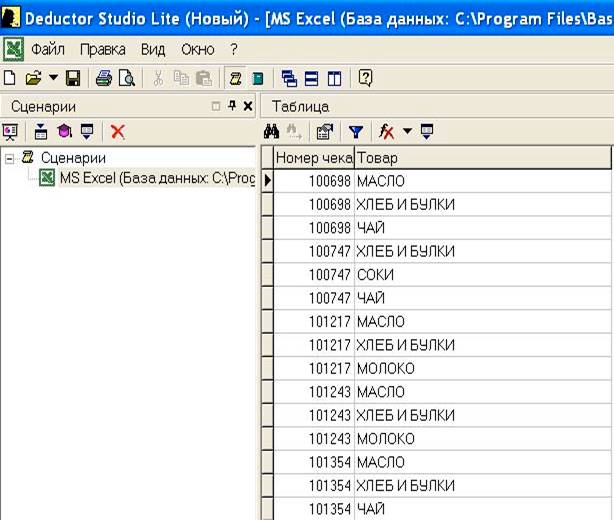Click the Help question mark icon
Screen dimensions: 614x520
pos(365,78)
